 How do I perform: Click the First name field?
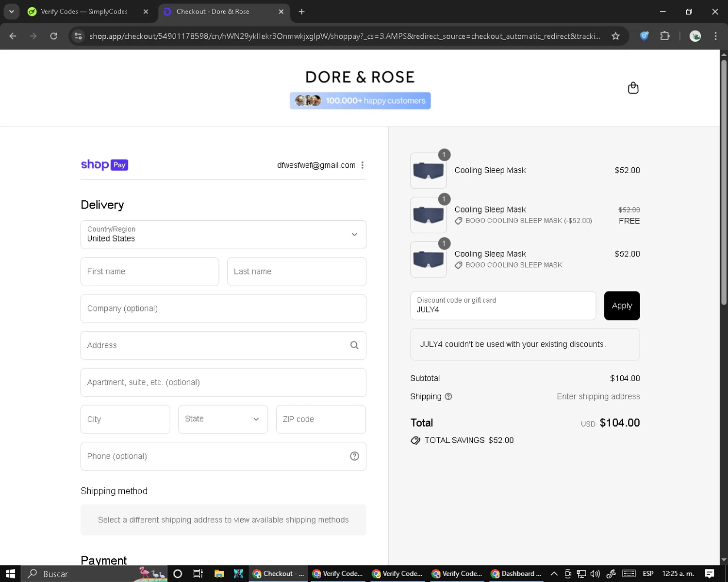(149, 272)
